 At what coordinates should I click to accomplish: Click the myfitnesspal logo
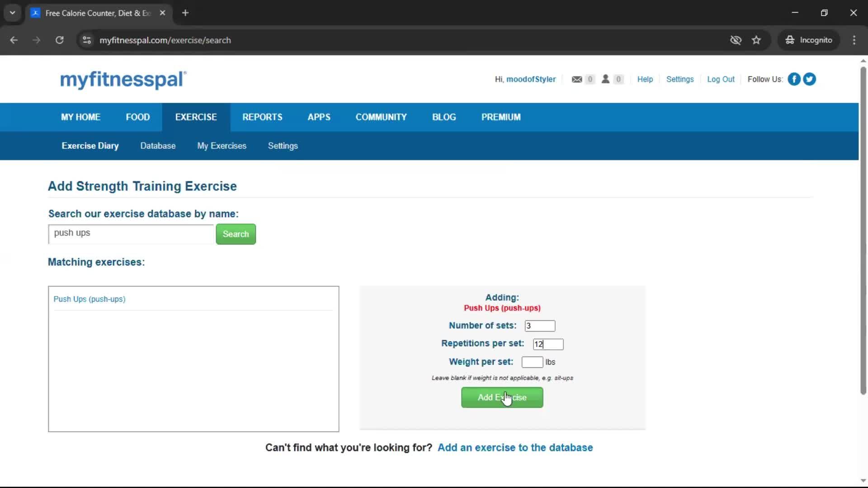(x=123, y=80)
